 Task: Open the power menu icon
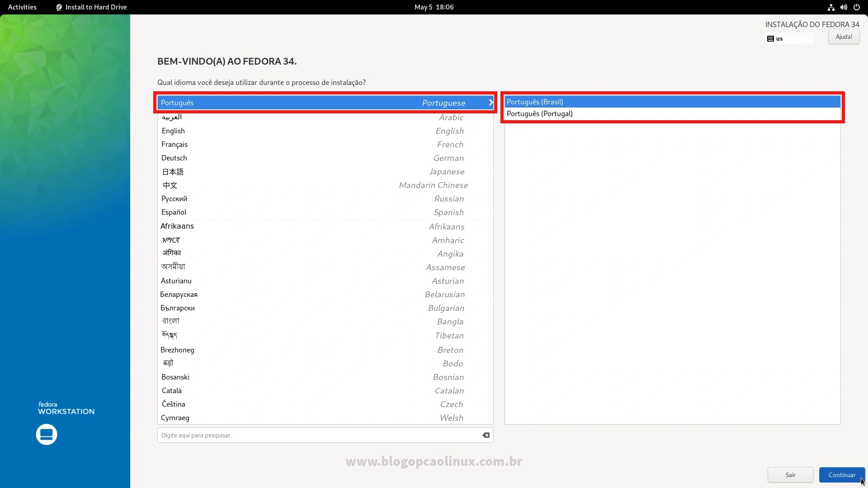856,7
